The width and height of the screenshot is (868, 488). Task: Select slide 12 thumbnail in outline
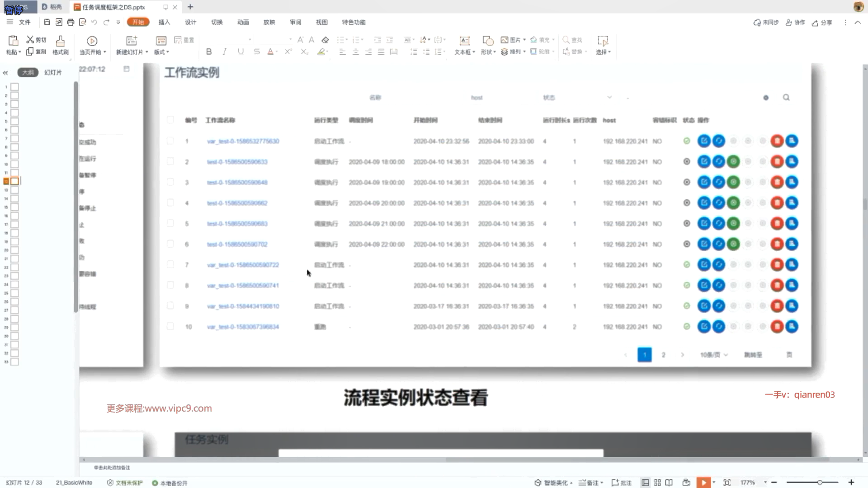(14, 181)
